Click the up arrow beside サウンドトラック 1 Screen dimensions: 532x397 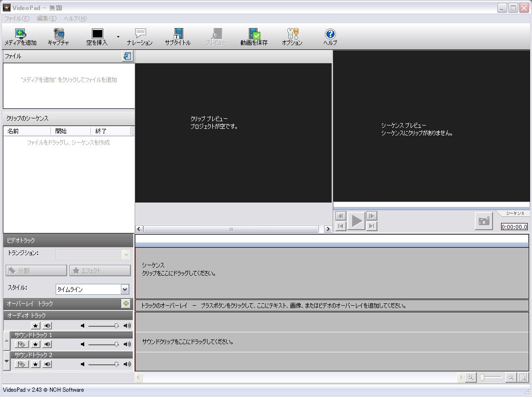coord(7,341)
